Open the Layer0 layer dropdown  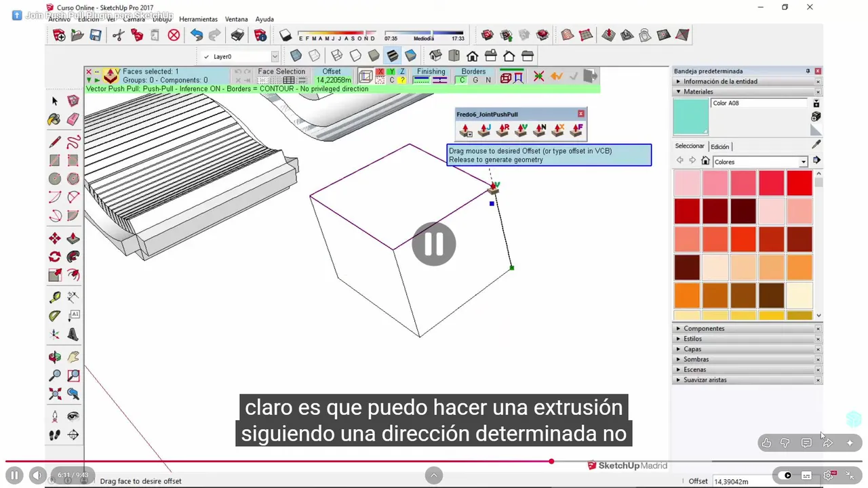pyautogui.click(x=275, y=57)
